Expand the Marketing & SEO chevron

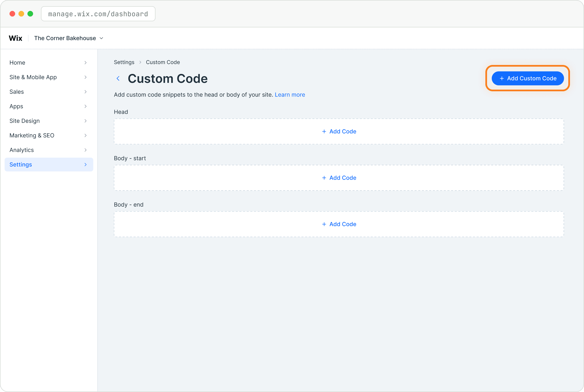[x=85, y=136]
